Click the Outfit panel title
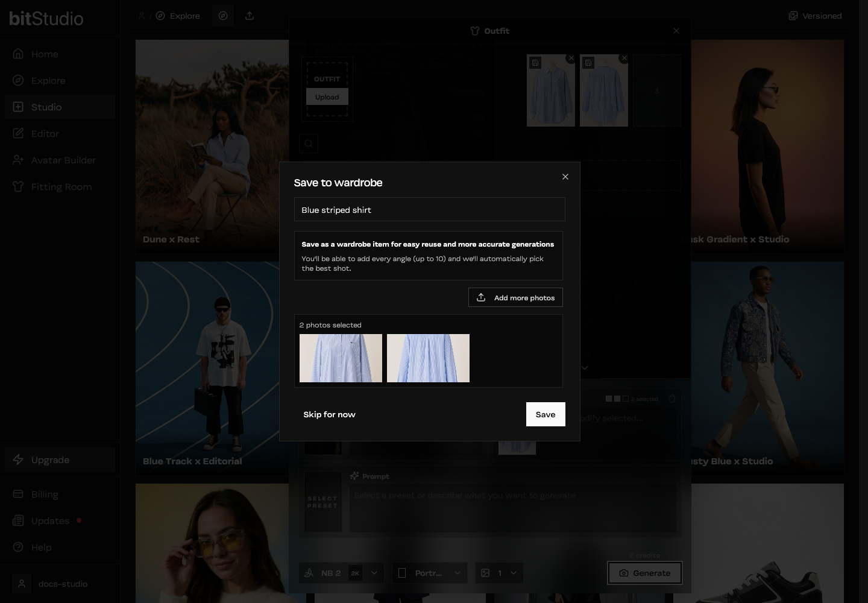The image size is (868, 603). click(x=490, y=31)
